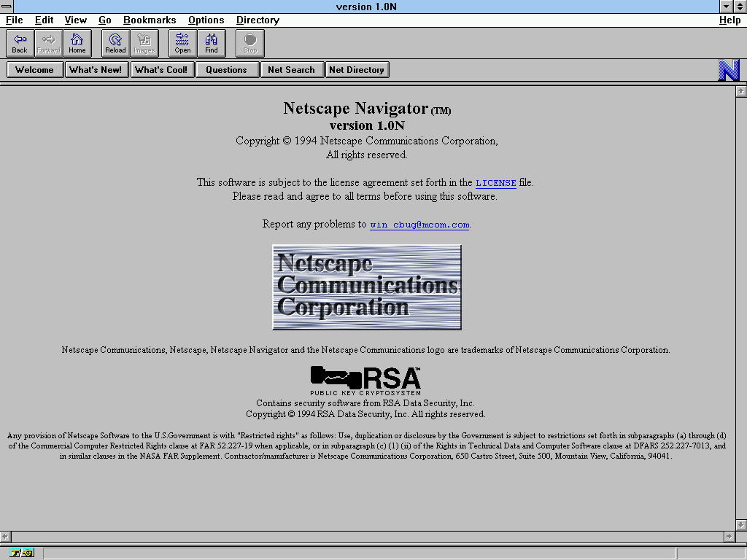Click the Back arrow toolbar icon

[20, 43]
